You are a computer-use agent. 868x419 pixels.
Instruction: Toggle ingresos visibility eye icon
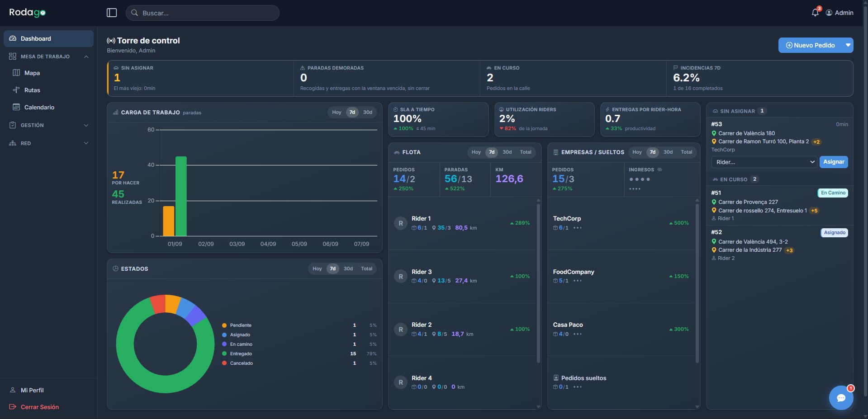click(659, 169)
